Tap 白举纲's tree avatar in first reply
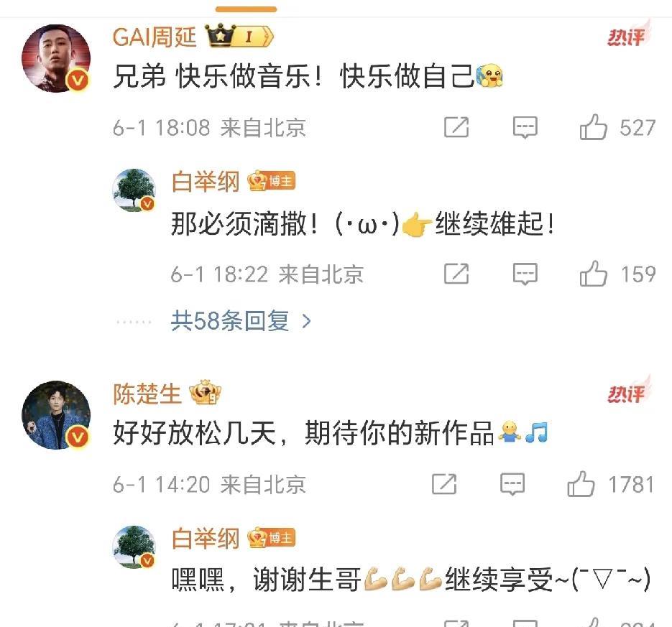The height and width of the screenshot is (627, 672). (x=134, y=190)
